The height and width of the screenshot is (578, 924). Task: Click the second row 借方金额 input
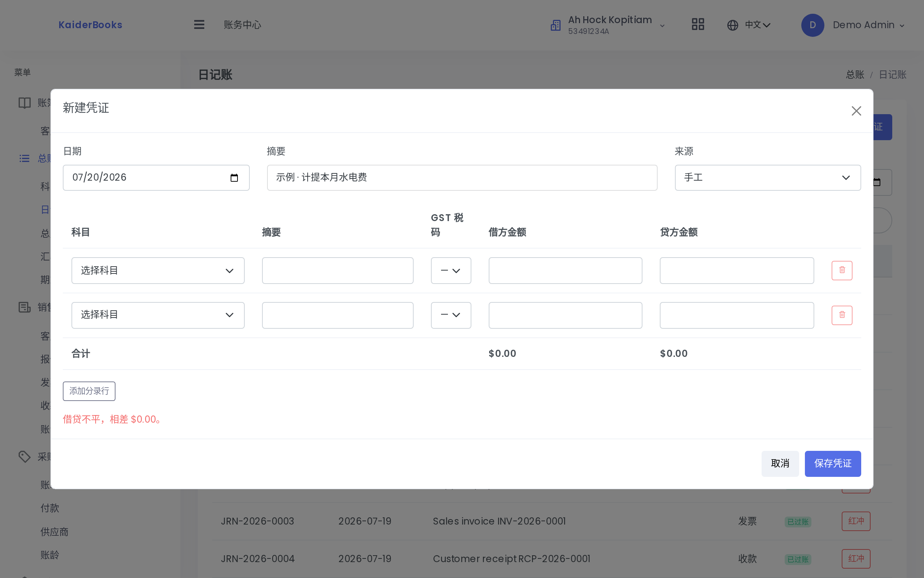pyautogui.click(x=565, y=315)
